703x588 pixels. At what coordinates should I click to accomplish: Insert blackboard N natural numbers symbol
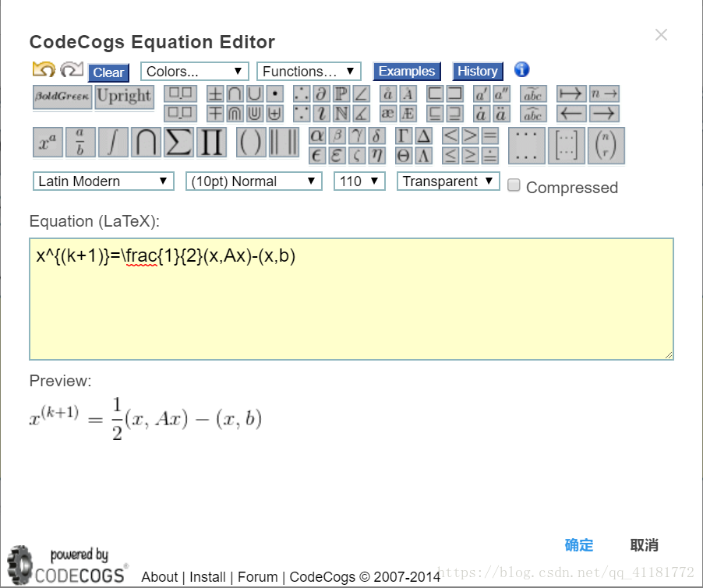tap(341, 114)
